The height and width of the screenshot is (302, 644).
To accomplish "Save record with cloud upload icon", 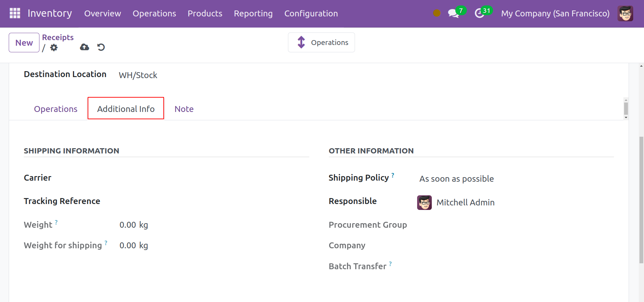I will coord(84,47).
